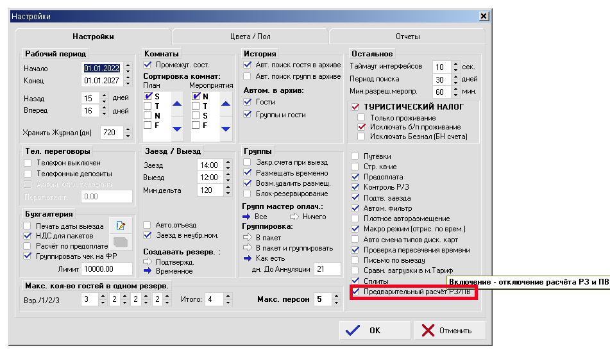This screenshot has width=610, height=364.
Task: Move План room sort item down
Action: [x=177, y=129]
